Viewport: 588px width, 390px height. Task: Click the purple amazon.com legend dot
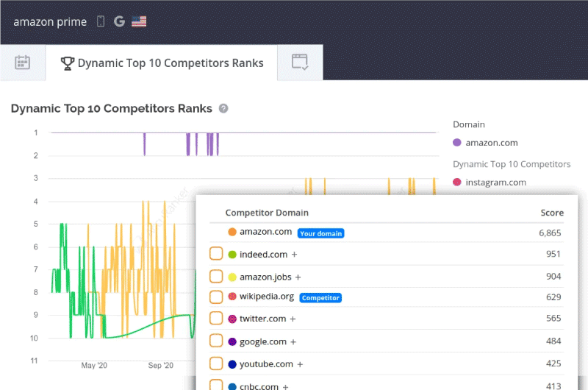456,143
